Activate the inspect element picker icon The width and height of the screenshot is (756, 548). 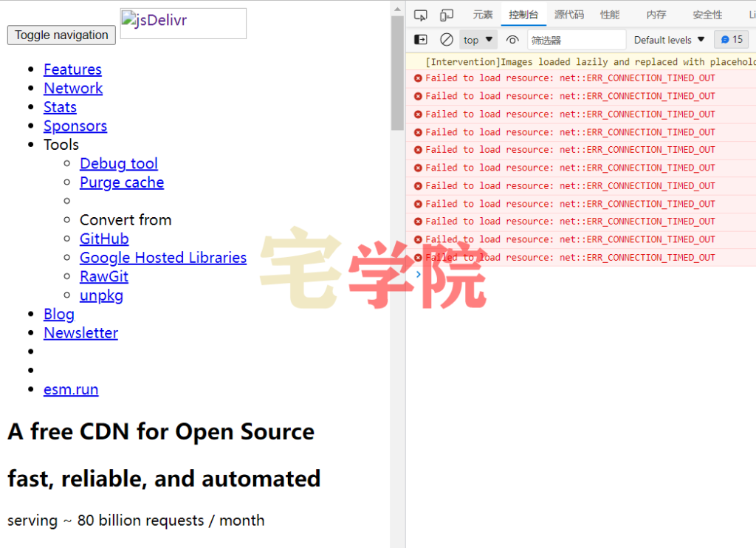pyautogui.click(x=420, y=16)
